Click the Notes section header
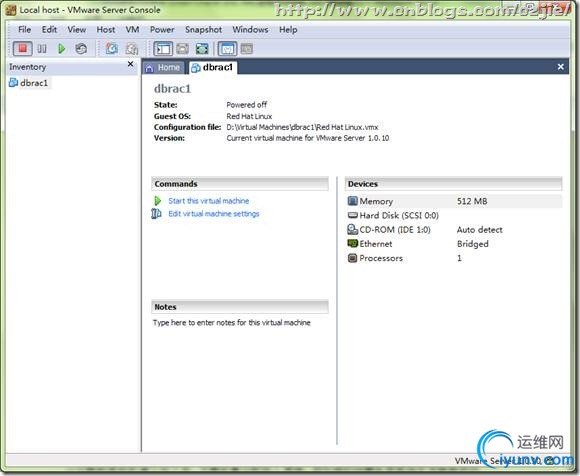580x476 pixels. pyautogui.click(x=240, y=307)
